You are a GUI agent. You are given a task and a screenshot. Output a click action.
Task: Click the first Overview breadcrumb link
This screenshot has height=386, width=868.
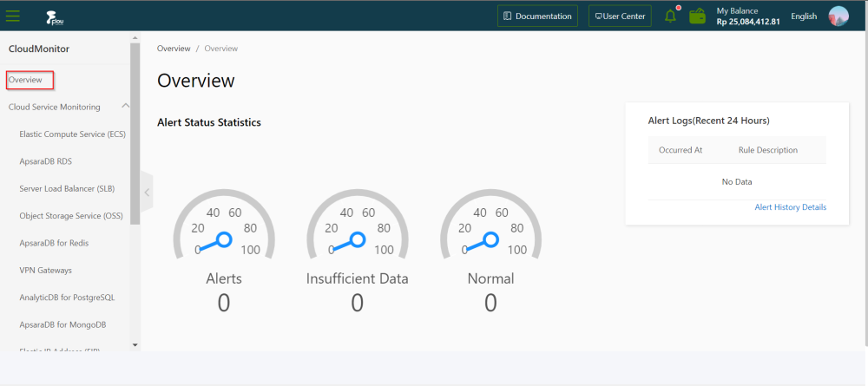174,48
